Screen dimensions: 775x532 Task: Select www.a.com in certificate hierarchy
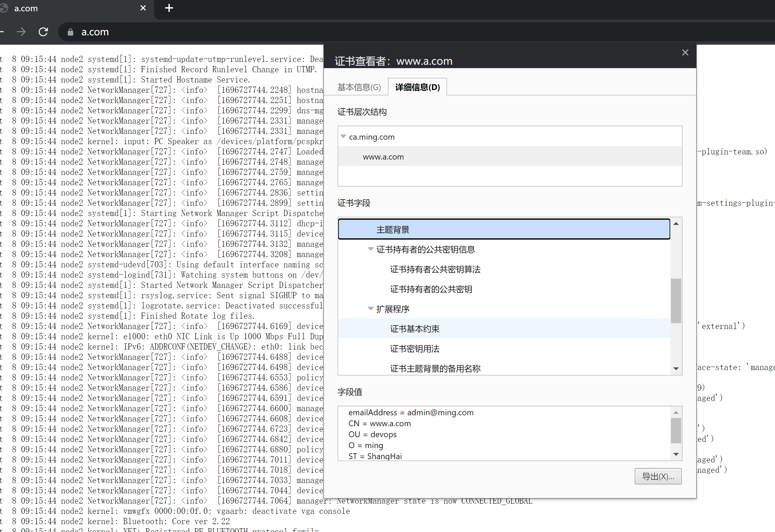[383, 157]
